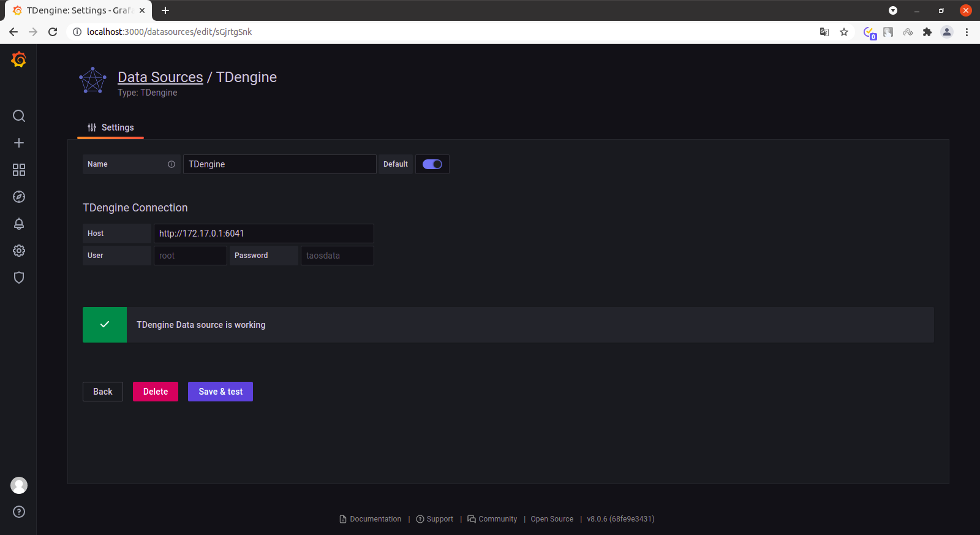Reload the page with the refresh icon

click(x=53, y=32)
